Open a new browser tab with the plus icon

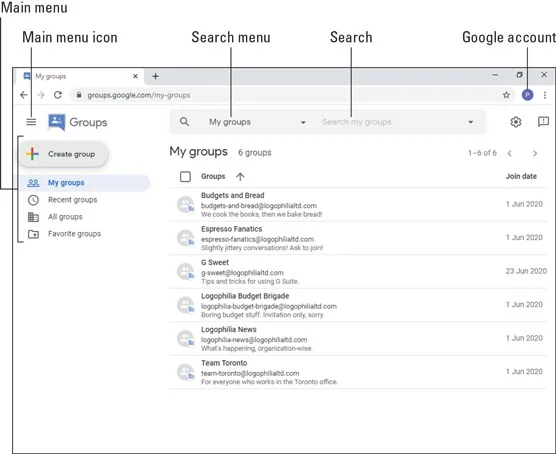[x=155, y=76]
